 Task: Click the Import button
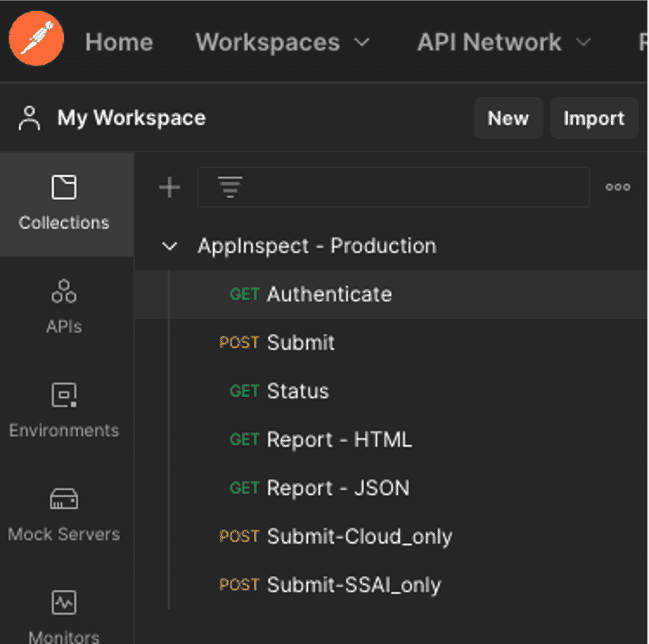pyautogui.click(x=594, y=118)
